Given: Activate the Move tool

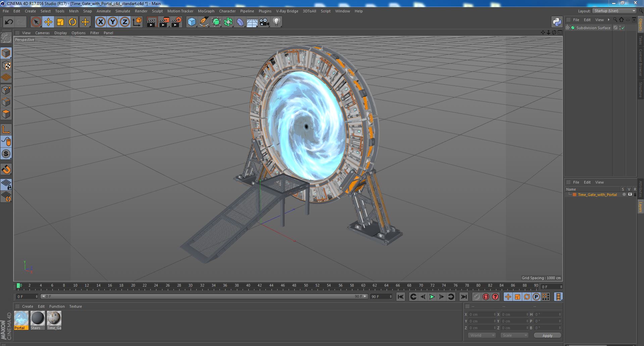Looking at the screenshot, I should pyautogui.click(x=48, y=22).
